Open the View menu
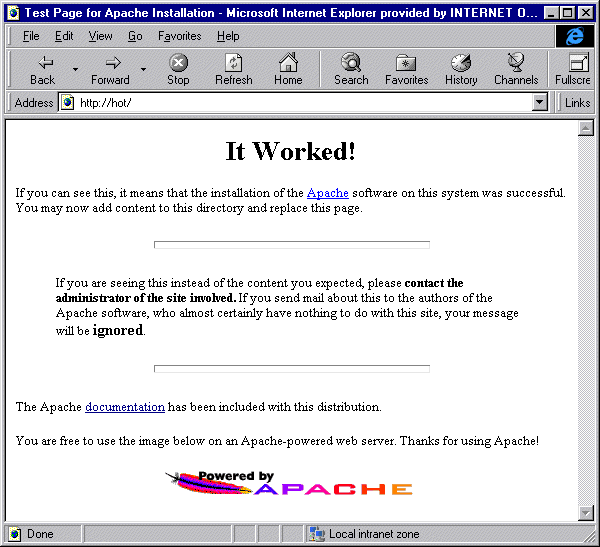The width and height of the screenshot is (600, 547). click(100, 36)
